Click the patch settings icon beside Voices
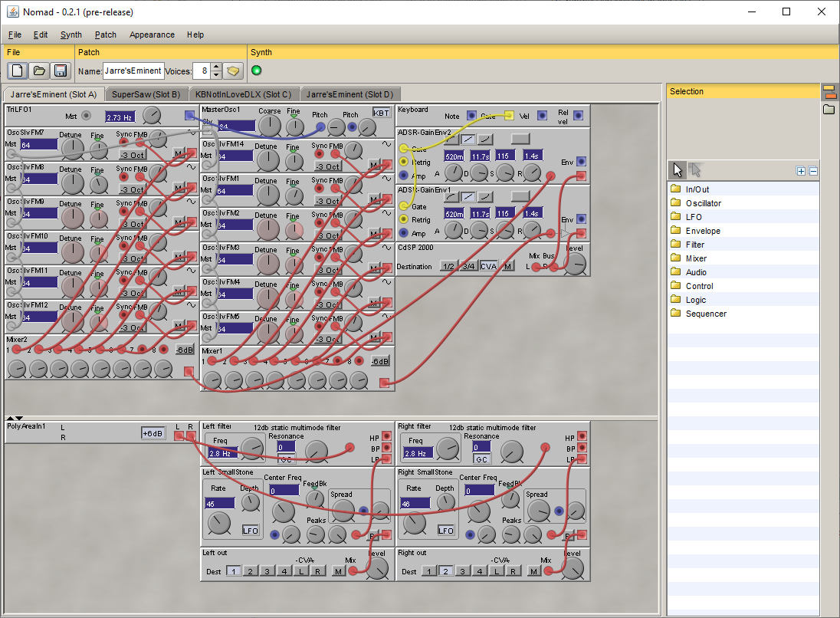The width and height of the screenshot is (840, 618). pos(234,71)
